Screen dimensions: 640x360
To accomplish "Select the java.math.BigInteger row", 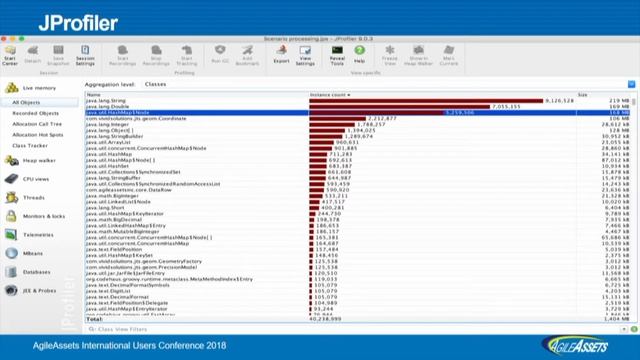I will [x=358, y=196].
